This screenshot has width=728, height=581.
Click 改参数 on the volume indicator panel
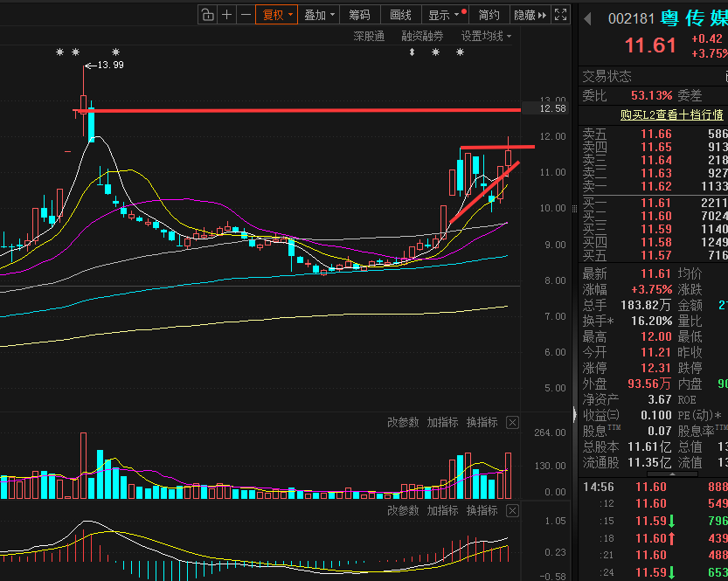(x=403, y=422)
